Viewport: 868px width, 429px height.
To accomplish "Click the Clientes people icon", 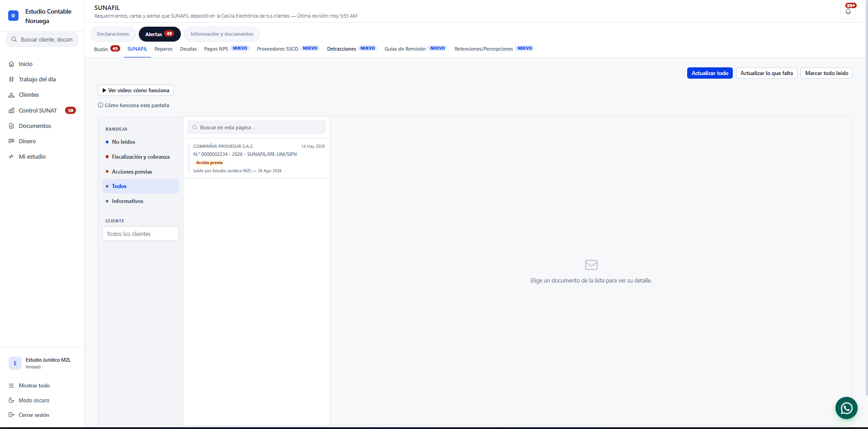I will point(11,95).
